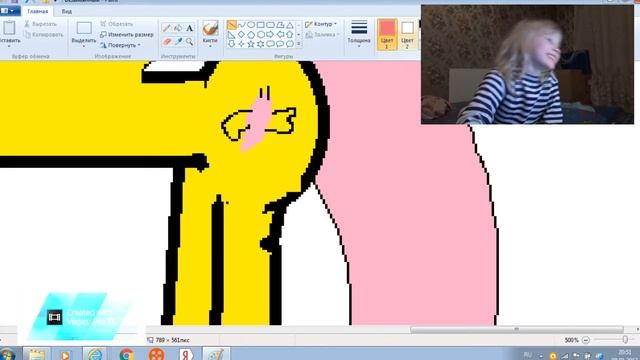Viewport: 640px width, 360px height.
Task: Choose the Left arrow shape
Action: point(280,35)
